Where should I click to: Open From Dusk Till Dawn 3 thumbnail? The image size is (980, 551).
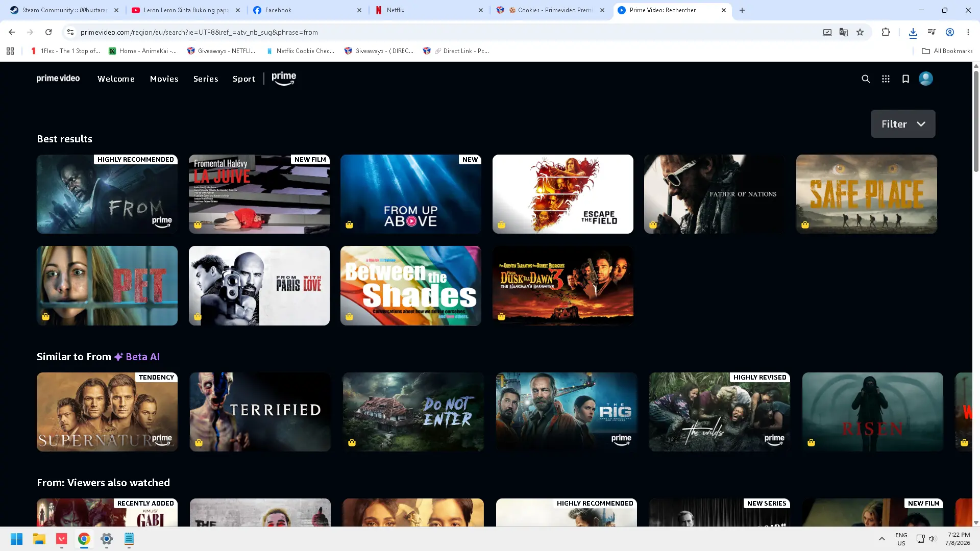[563, 286]
